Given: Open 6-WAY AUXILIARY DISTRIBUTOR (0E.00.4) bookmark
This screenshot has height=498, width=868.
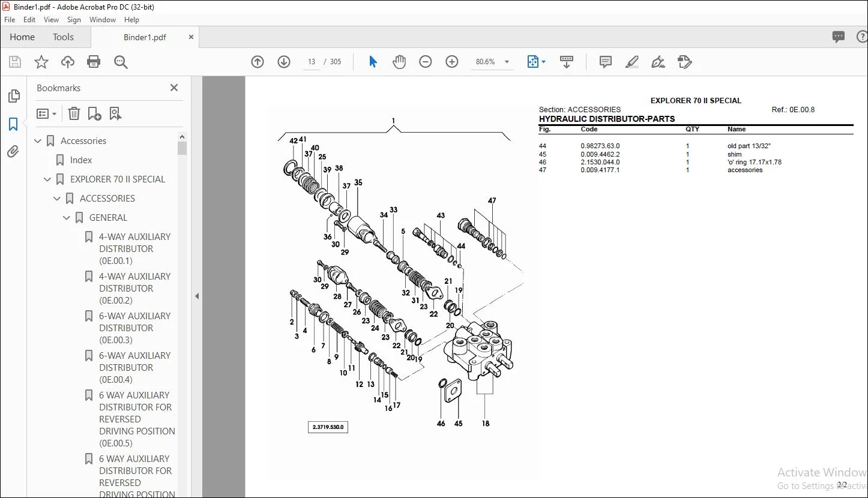Looking at the screenshot, I should click(x=135, y=368).
